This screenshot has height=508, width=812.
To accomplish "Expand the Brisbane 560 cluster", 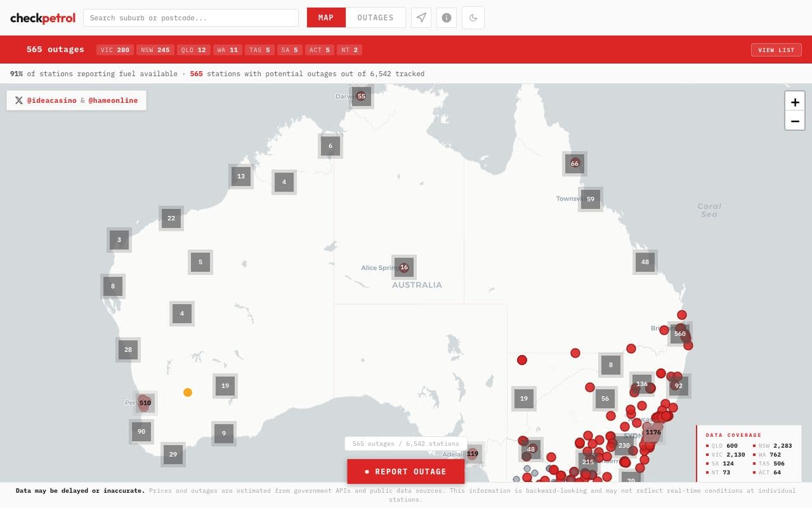I will tap(680, 333).
